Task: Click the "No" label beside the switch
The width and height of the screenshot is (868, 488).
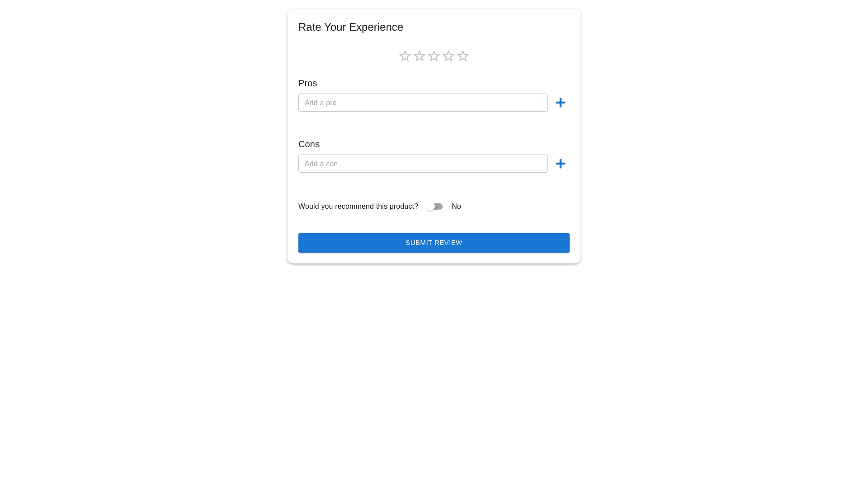Action: pos(456,206)
